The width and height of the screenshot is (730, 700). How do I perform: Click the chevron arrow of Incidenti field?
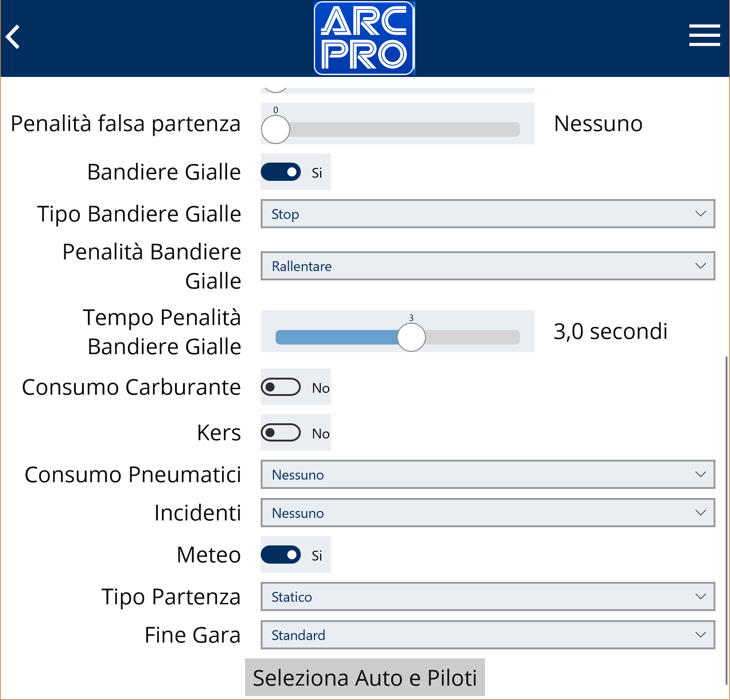pyautogui.click(x=700, y=513)
